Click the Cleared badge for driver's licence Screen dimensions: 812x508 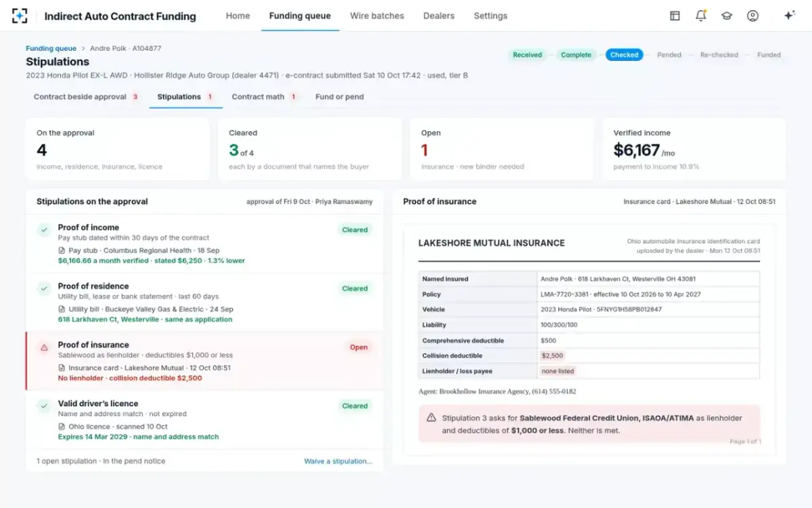(x=355, y=406)
